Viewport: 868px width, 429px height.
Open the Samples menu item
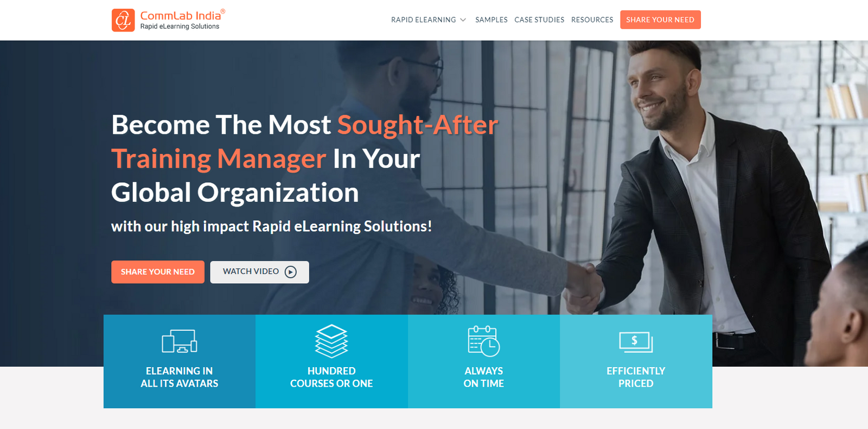click(492, 20)
